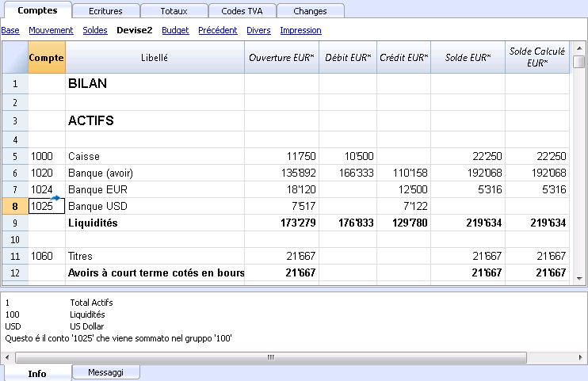Click the horizontal scrollbar left arrow

7,357
